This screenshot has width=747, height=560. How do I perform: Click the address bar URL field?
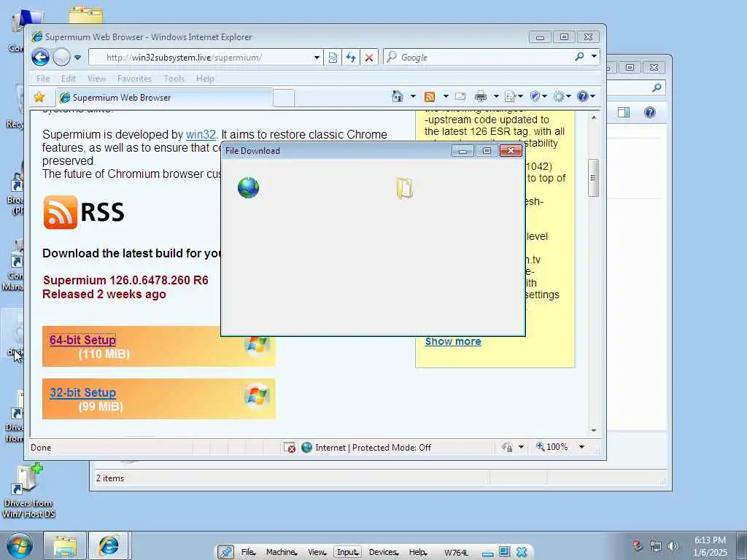(200, 58)
